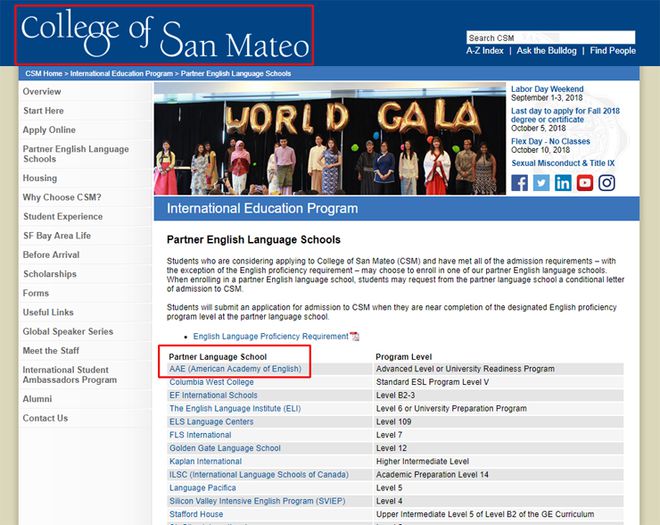
Task: Open Kaplan International link
Action: [x=205, y=461]
